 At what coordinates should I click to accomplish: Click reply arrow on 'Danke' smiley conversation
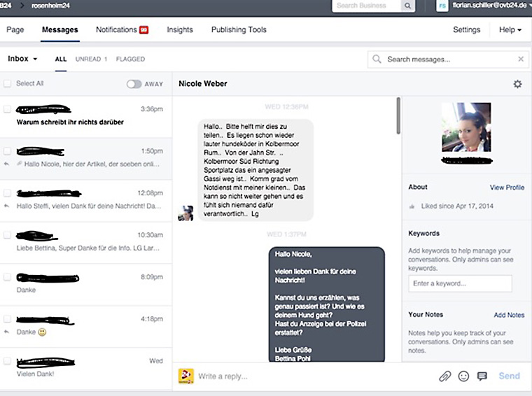click(x=6, y=332)
